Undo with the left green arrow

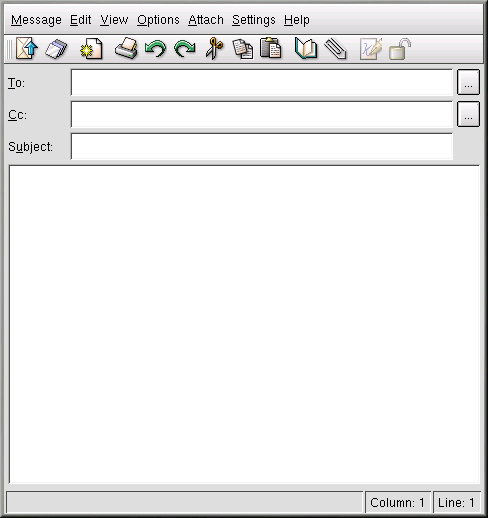155,49
